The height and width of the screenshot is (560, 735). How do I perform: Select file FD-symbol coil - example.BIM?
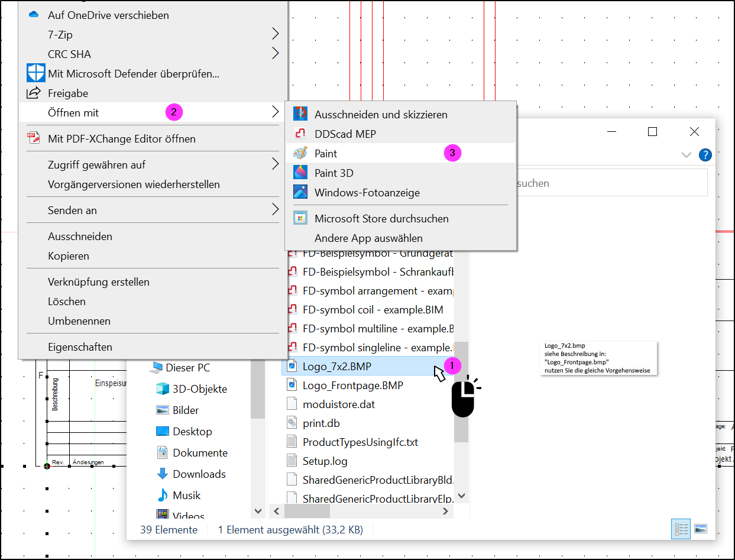(373, 309)
